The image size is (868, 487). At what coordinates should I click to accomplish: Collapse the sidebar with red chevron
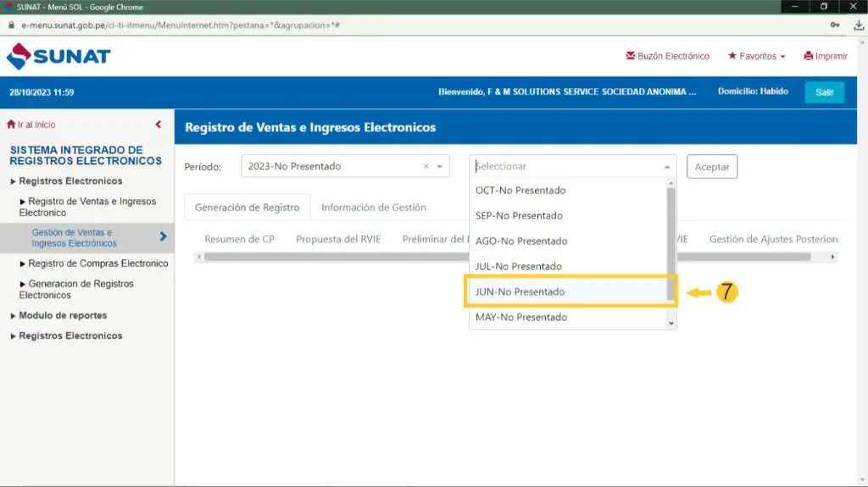click(x=159, y=125)
